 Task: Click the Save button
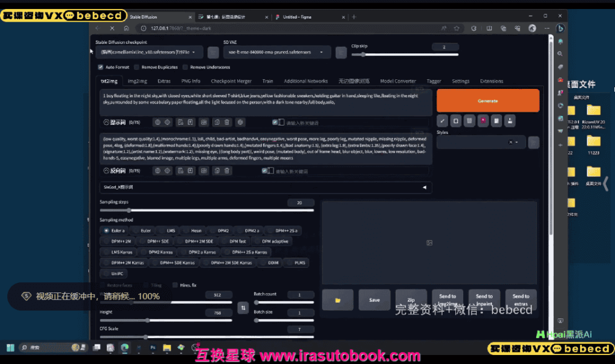click(x=375, y=300)
